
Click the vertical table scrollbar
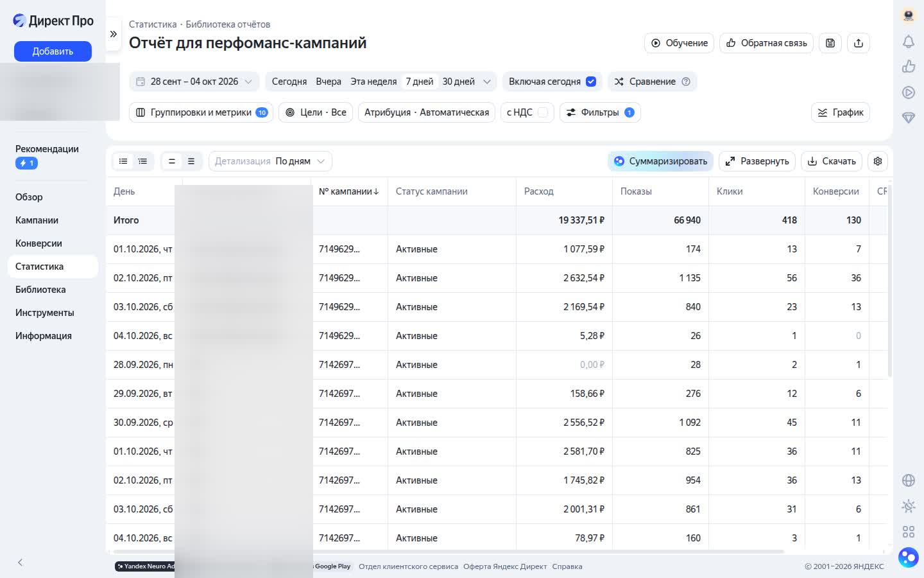pyautogui.click(x=889, y=281)
